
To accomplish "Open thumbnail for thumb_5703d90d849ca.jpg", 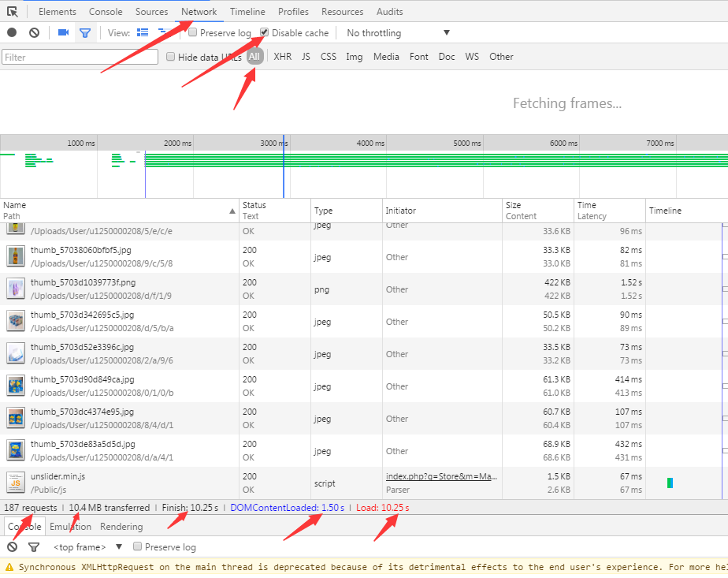I will (x=15, y=386).
